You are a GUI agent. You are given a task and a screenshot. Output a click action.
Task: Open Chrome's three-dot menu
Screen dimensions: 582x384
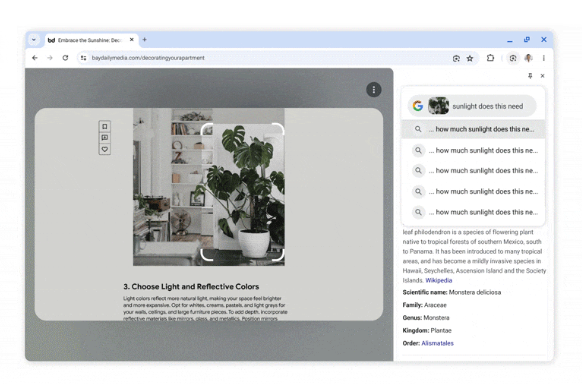543,58
